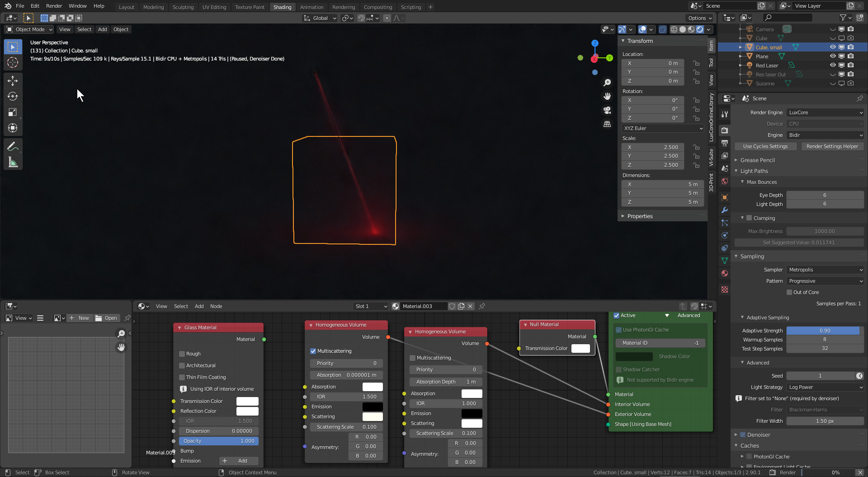Click the Render Settings Helper button

(832, 146)
